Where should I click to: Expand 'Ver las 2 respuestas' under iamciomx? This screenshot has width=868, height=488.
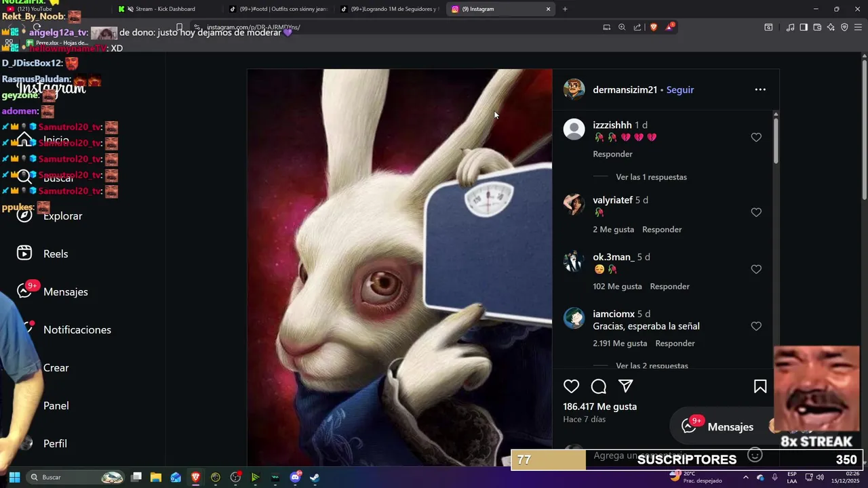tap(651, 365)
